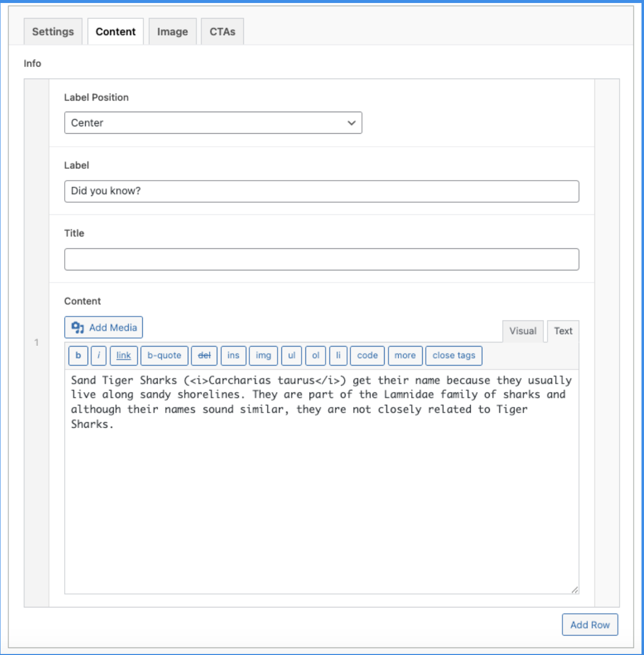Insert code tag from toolbar
644x655 pixels.
click(368, 356)
